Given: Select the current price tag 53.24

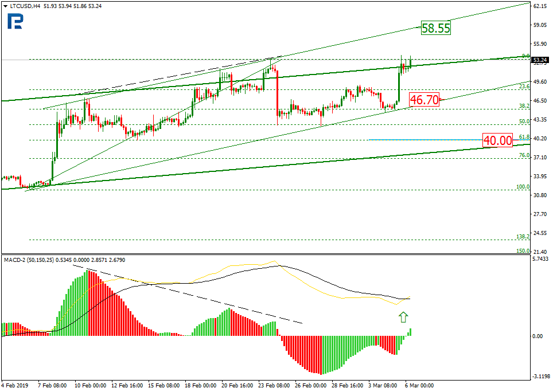Looking at the screenshot, I should click(x=540, y=60).
